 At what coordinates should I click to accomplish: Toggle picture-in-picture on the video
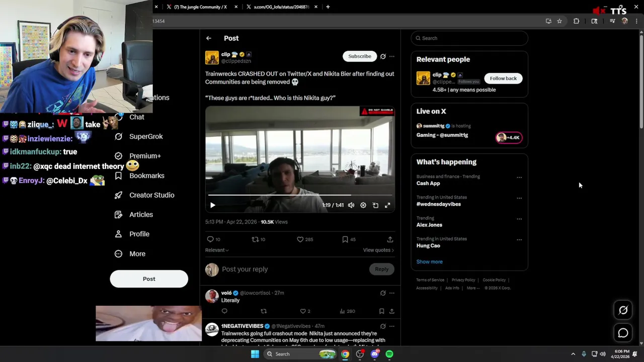(x=375, y=205)
